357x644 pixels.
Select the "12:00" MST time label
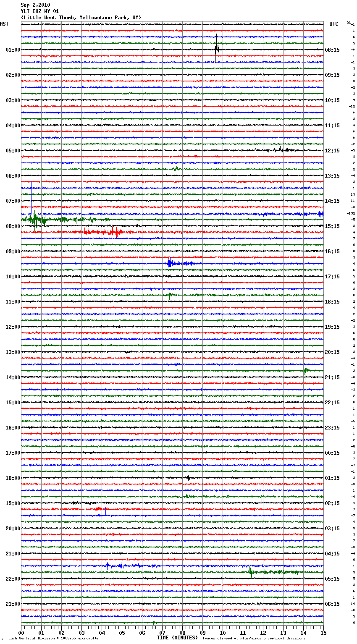click(x=13, y=327)
